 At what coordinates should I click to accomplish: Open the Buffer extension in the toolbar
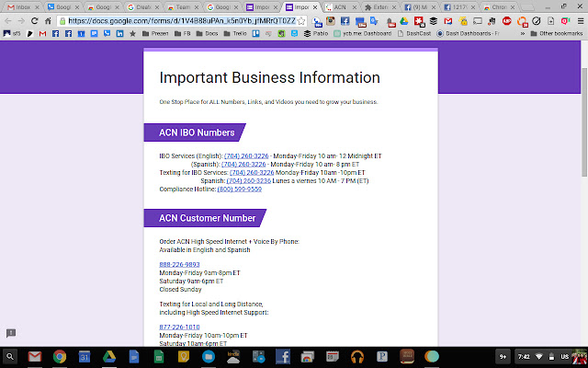(434, 21)
